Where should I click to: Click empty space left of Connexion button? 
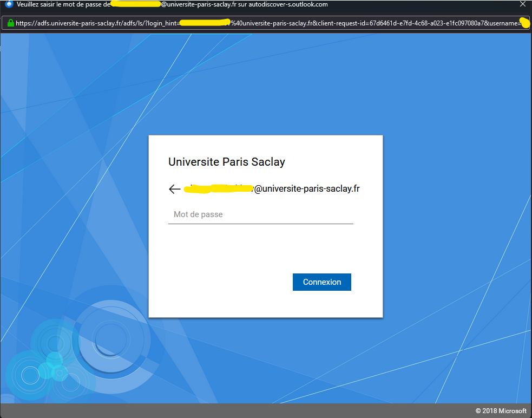(x=227, y=282)
